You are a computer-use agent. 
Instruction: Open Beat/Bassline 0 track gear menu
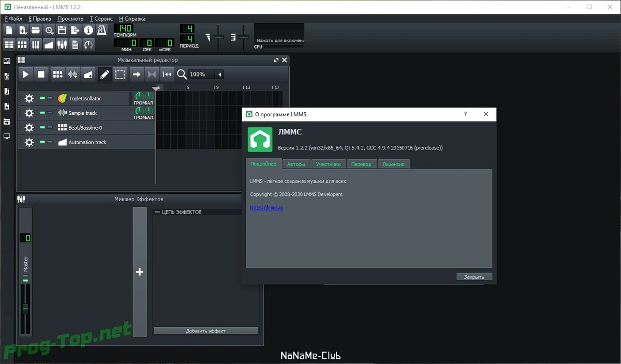29,127
